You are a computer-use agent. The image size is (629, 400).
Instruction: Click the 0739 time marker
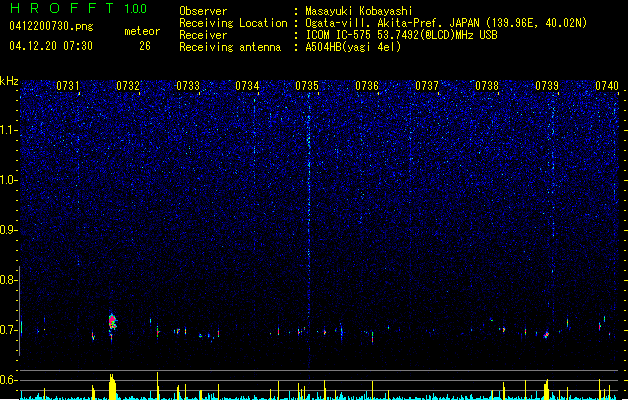pyautogui.click(x=547, y=86)
